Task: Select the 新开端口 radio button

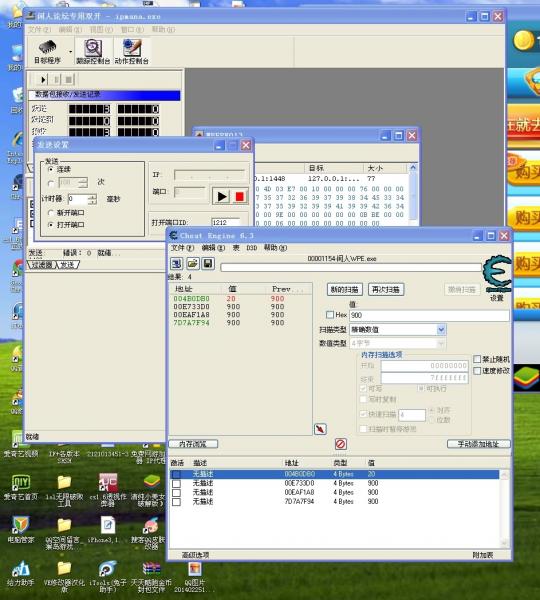Action: tap(51, 213)
